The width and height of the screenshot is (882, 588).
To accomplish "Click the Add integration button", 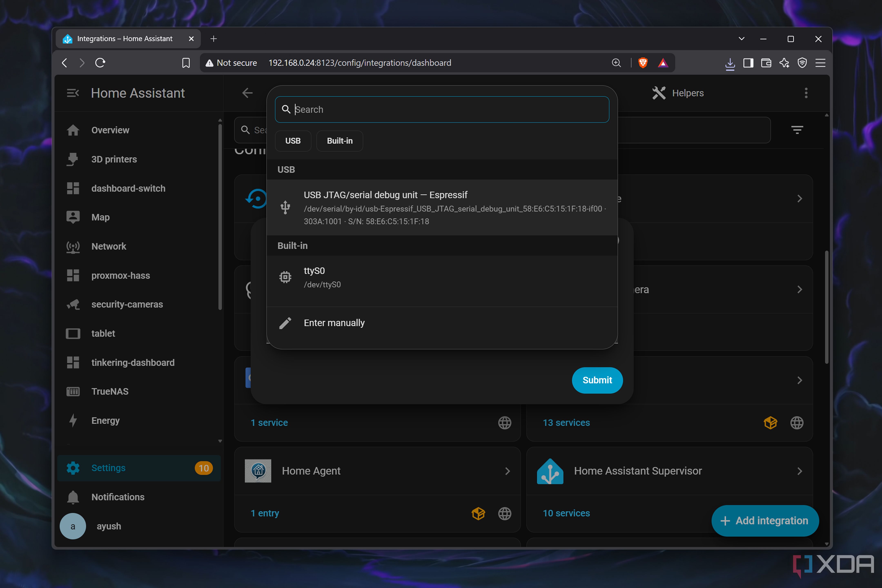I will click(x=765, y=520).
